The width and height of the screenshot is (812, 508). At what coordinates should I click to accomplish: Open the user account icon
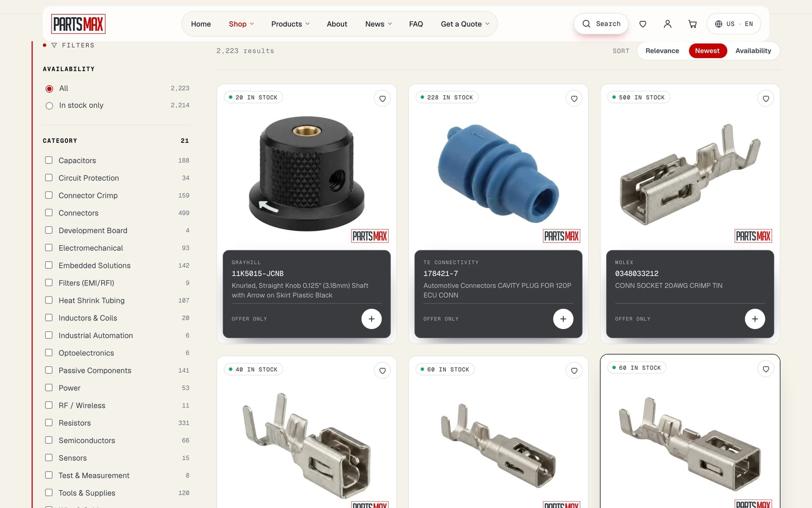pos(667,24)
